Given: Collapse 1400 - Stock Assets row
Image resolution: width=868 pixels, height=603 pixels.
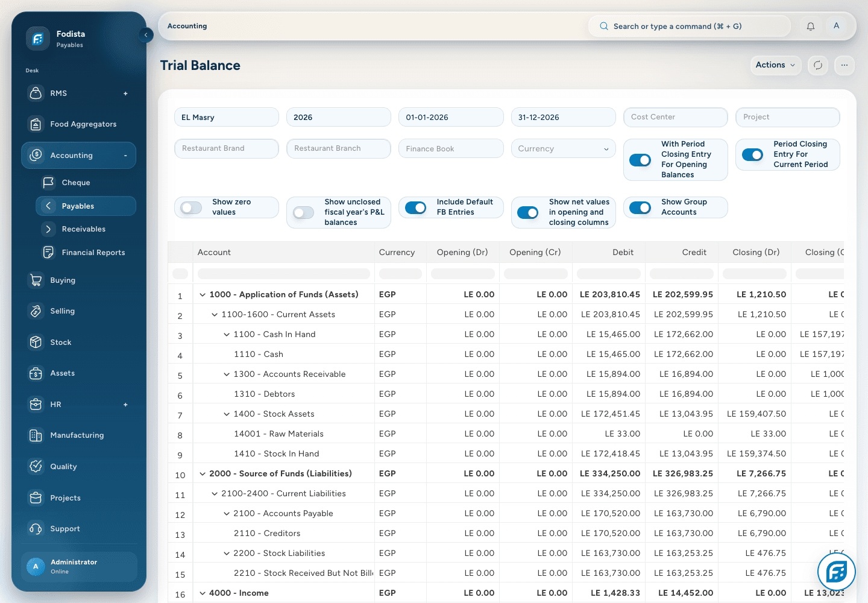Looking at the screenshot, I should (227, 414).
